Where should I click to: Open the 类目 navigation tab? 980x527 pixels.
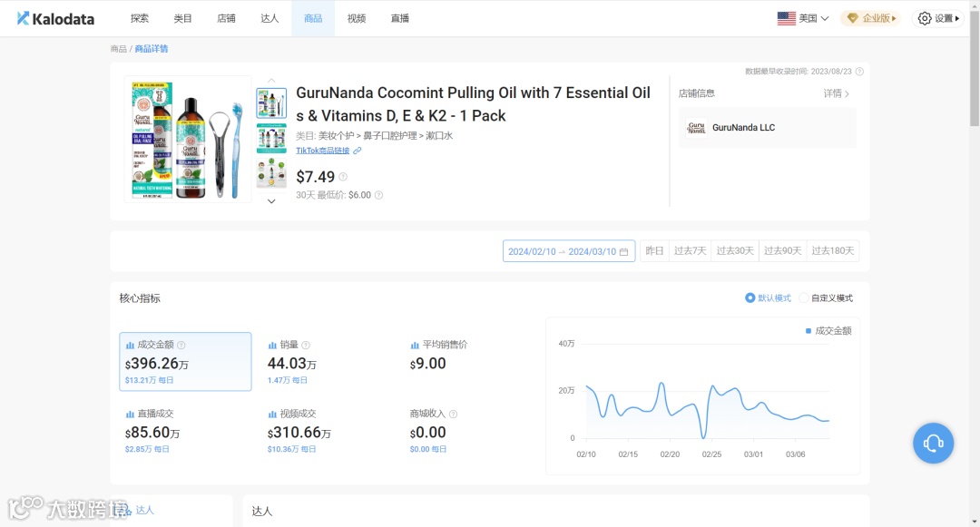coord(182,19)
